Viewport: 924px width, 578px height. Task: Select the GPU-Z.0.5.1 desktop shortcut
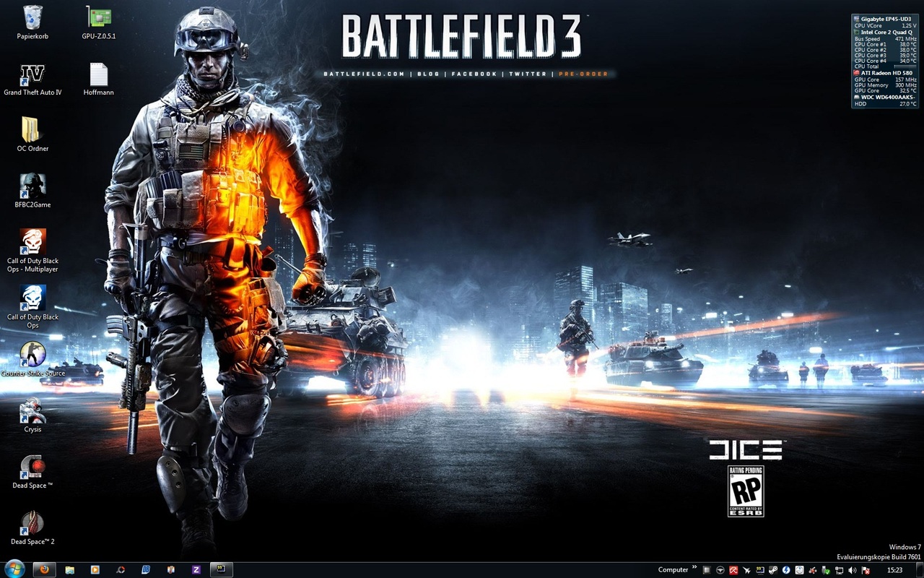[99, 22]
